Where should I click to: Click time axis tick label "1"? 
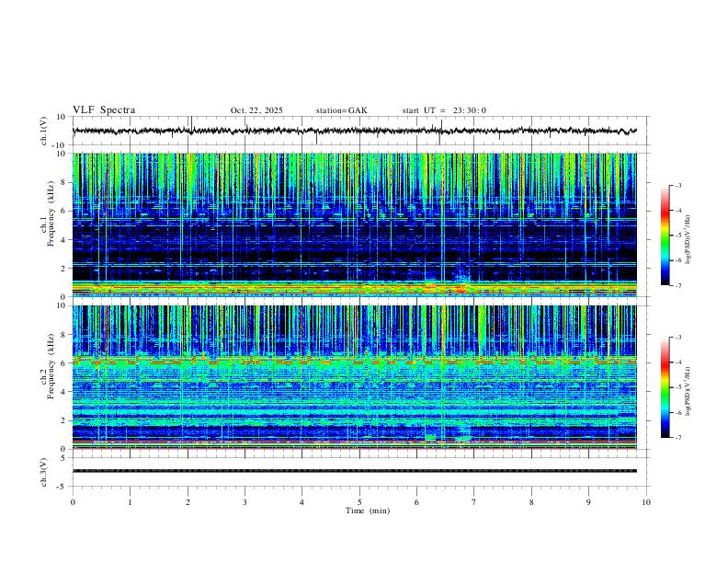(130, 502)
